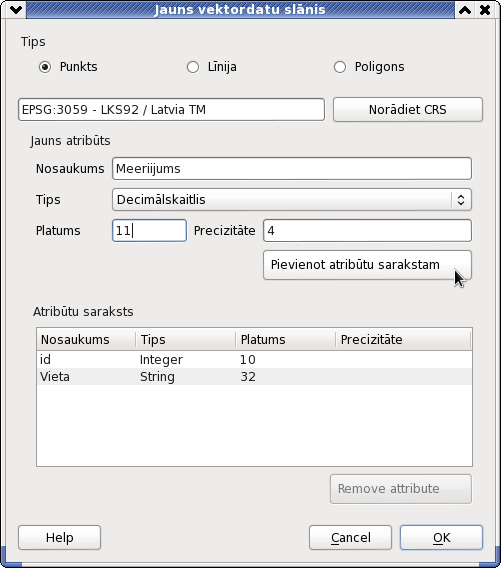Click the dropdown arrows of the Tips combo box
This screenshot has height=568, width=501.
[461, 200]
